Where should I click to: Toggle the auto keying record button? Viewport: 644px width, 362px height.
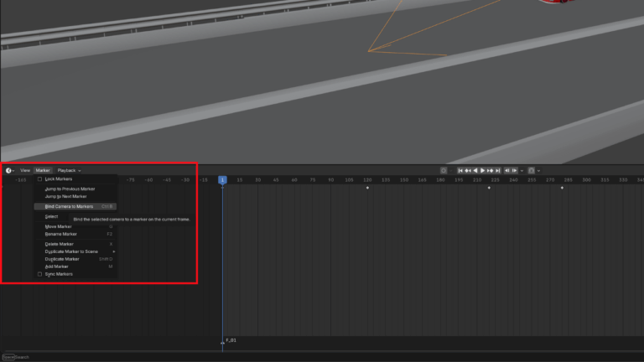pyautogui.click(x=444, y=170)
